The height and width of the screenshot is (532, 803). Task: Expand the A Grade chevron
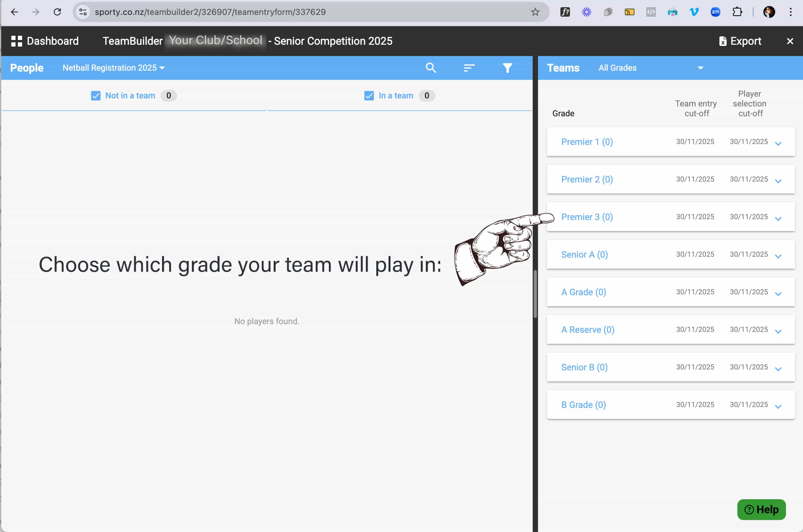pyautogui.click(x=778, y=294)
